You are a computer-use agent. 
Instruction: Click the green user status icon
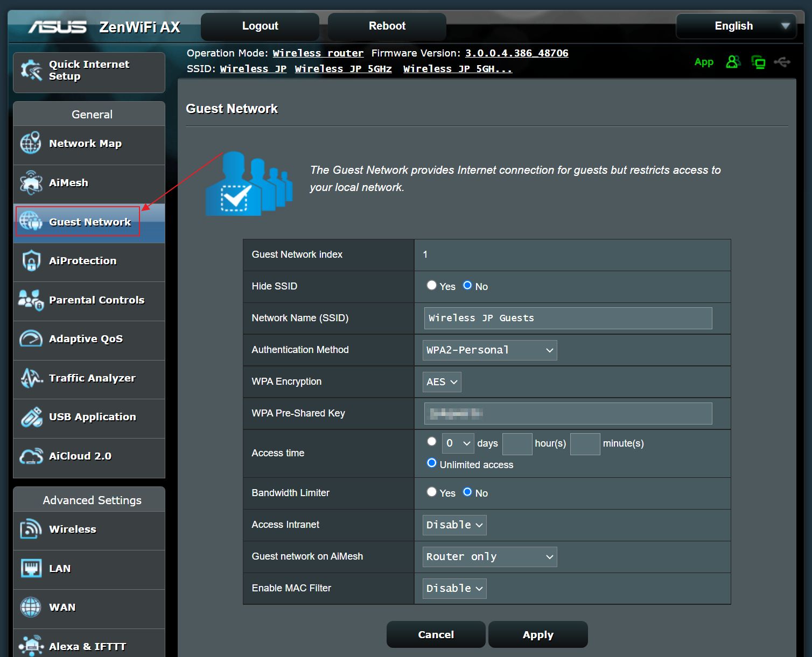(733, 62)
